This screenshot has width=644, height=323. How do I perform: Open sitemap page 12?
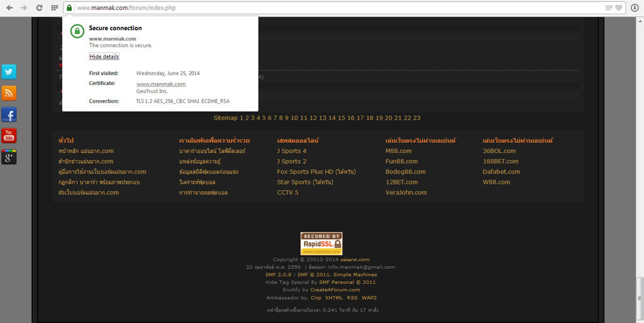click(313, 118)
